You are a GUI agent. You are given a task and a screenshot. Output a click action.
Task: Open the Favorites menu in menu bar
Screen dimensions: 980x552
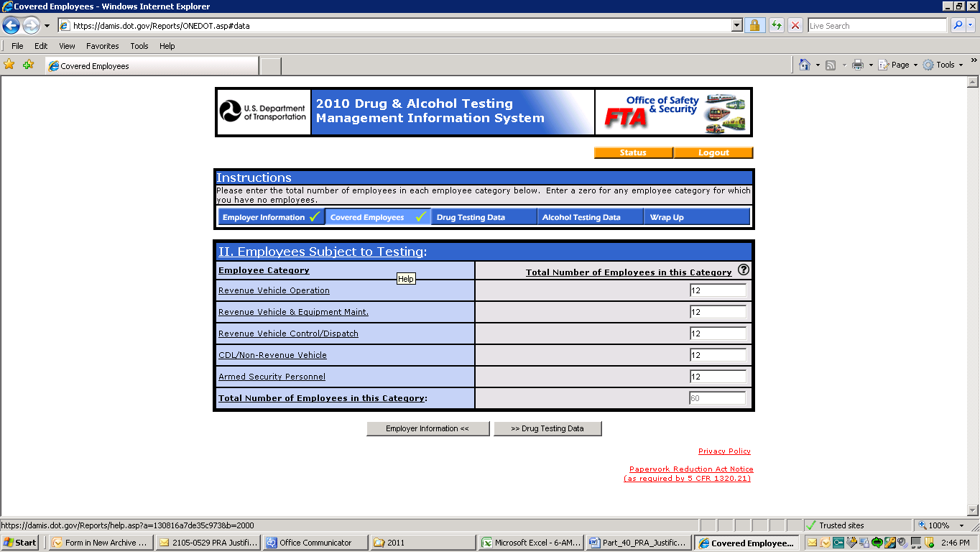pyautogui.click(x=103, y=46)
